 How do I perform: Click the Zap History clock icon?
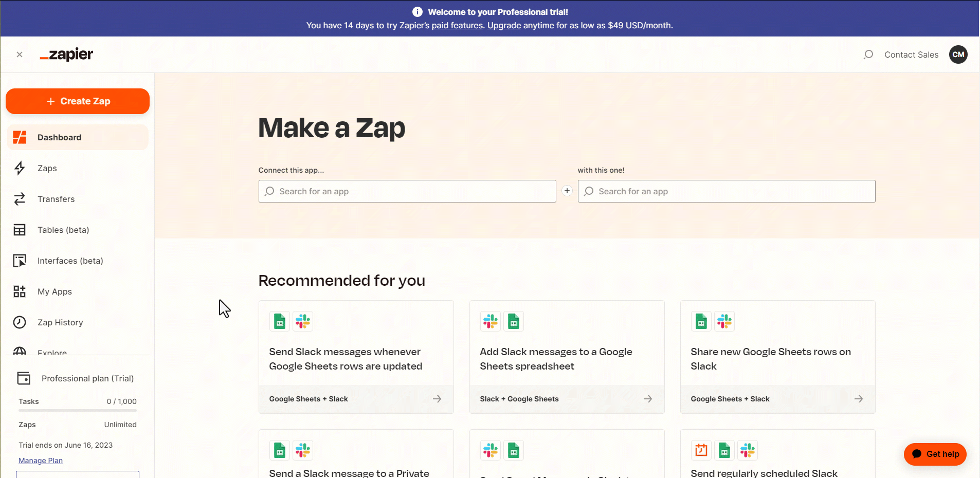[x=20, y=322]
